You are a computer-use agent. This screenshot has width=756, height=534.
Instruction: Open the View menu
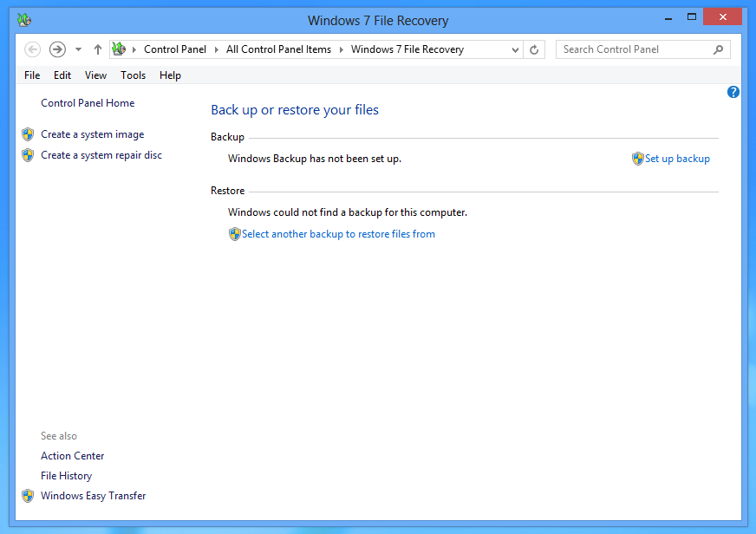click(x=95, y=75)
